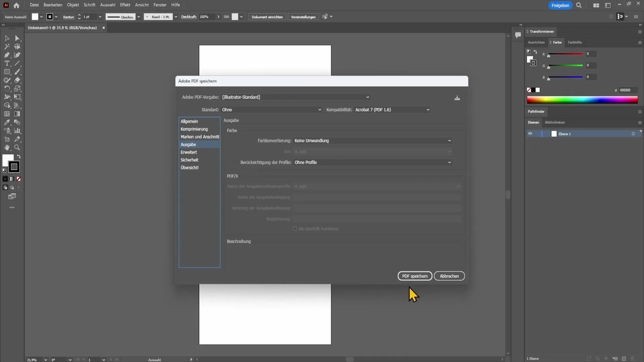Choose the Mesh tool

[7, 114]
